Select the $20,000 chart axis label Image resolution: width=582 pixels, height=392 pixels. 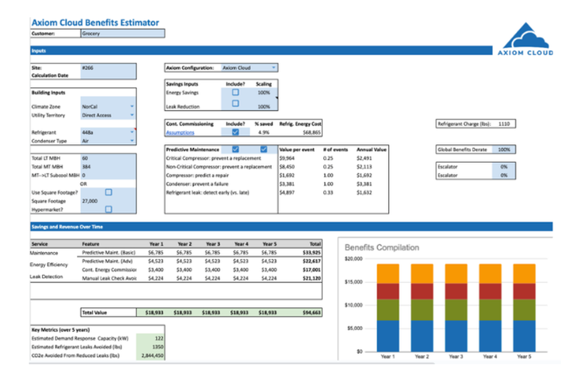(353, 258)
